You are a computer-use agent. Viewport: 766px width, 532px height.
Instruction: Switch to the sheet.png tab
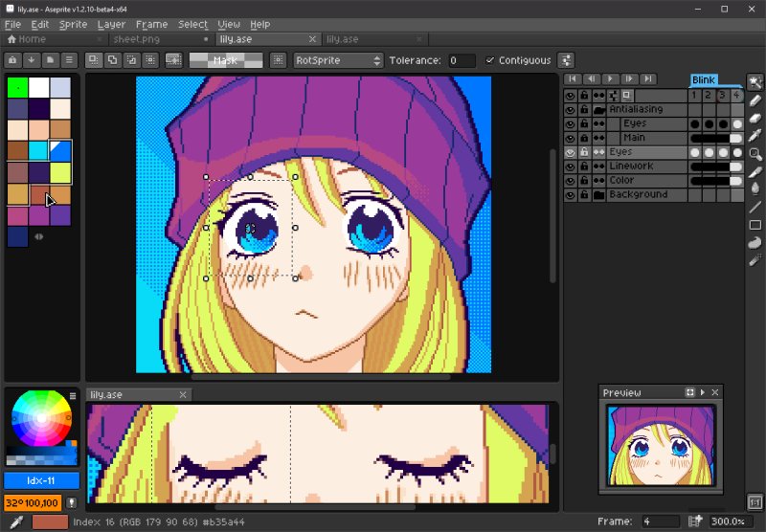[136, 39]
